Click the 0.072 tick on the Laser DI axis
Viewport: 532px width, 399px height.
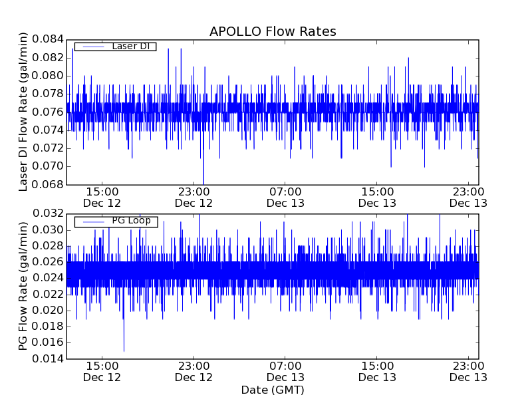(x=48, y=148)
